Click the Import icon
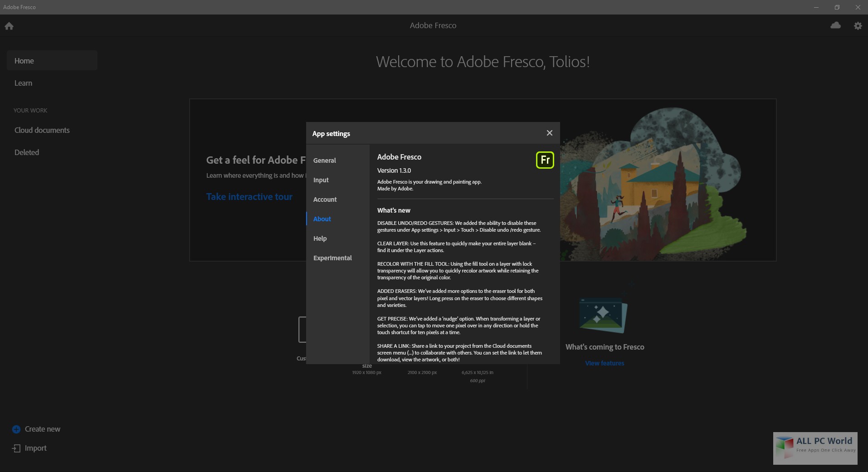Viewport: 868px width, 472px height. (x=16, y=448)
